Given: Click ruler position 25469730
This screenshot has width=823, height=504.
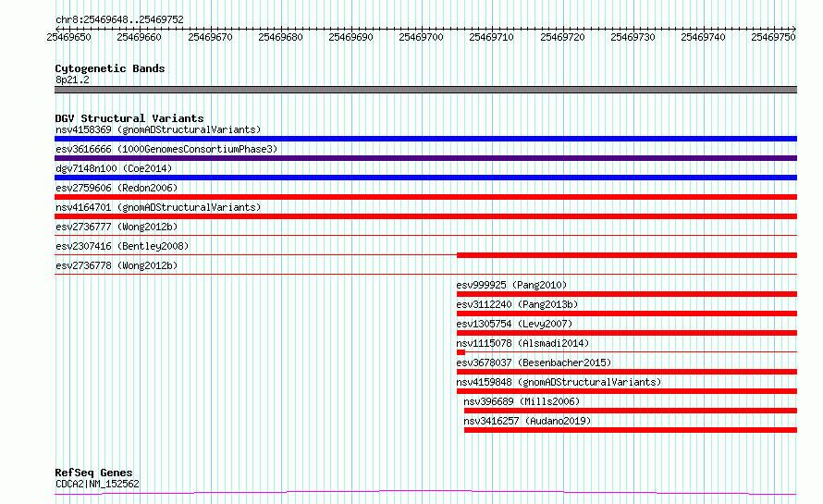Looking at the screenshot, I should [633, 37].
